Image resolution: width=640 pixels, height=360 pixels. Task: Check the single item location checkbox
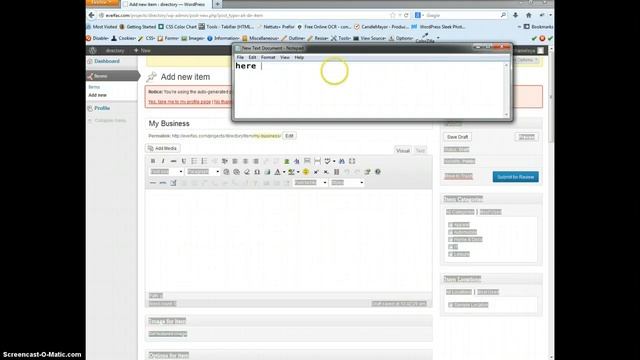451,305
